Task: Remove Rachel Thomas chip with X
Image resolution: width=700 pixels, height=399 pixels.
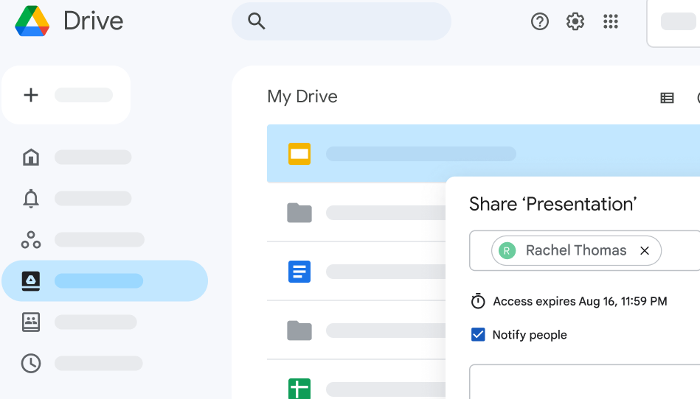Action: (644, 251)
